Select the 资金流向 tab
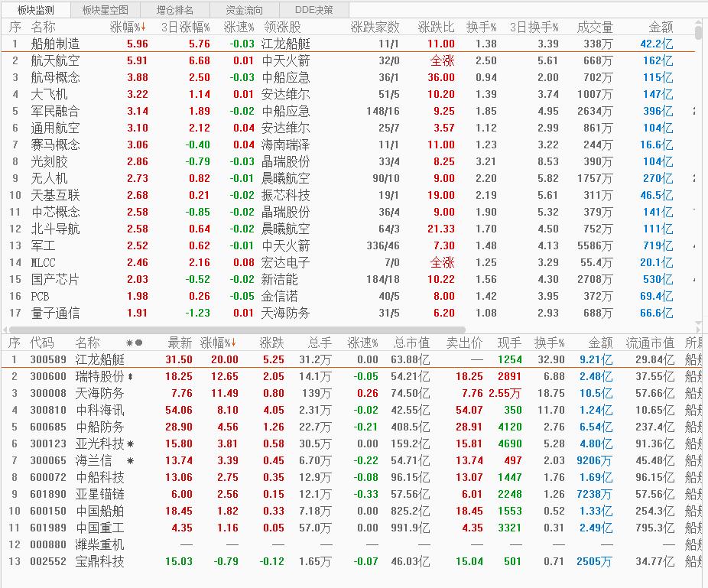 (244, 10)
